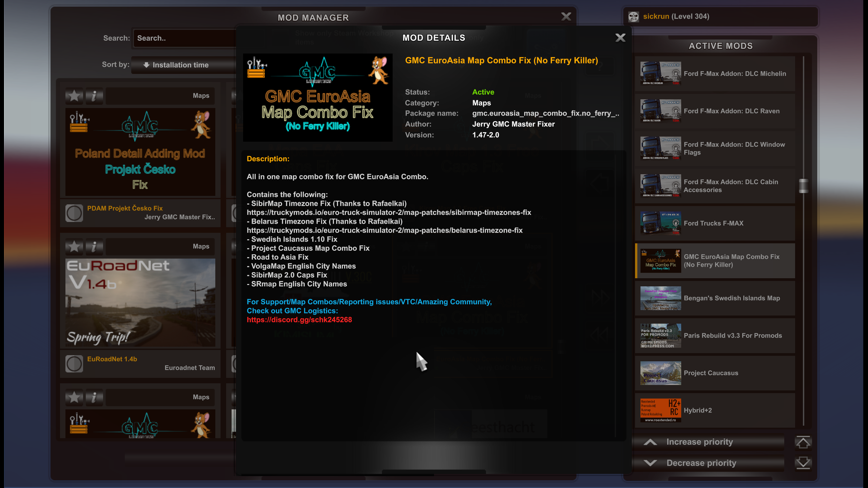This screenshot has height=488, width=868.
Task: Click star icon on EuRoadNet 1.4b card
Action: 74,246
